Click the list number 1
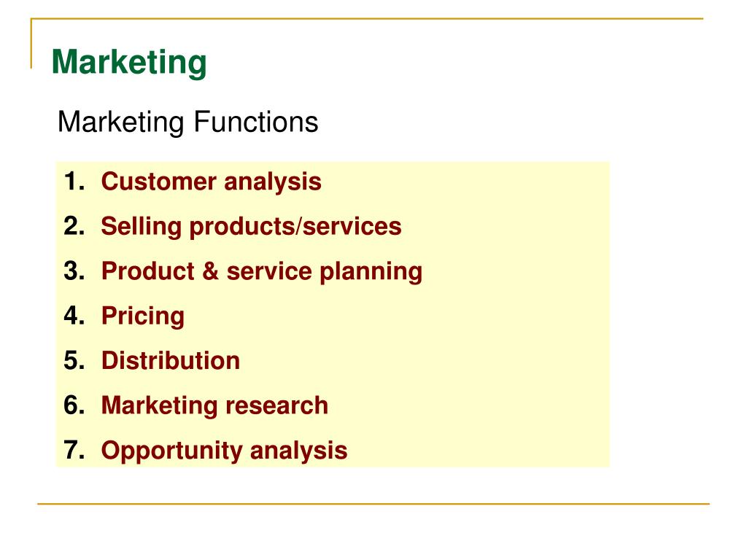The width and height of the screenshot is (747, 560). 74,182
